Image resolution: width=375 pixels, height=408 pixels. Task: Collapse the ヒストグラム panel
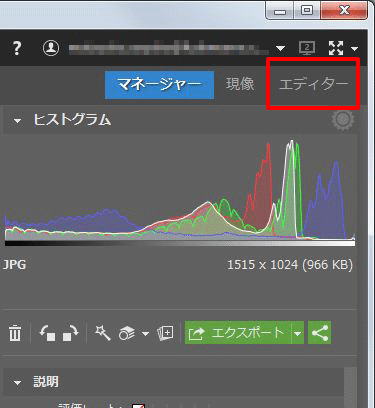click(17, 121)
